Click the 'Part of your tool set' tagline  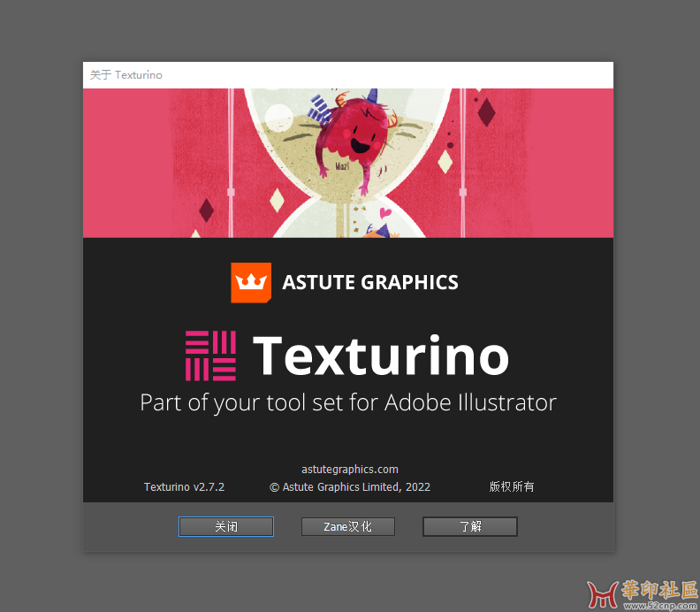coord(348,403)
